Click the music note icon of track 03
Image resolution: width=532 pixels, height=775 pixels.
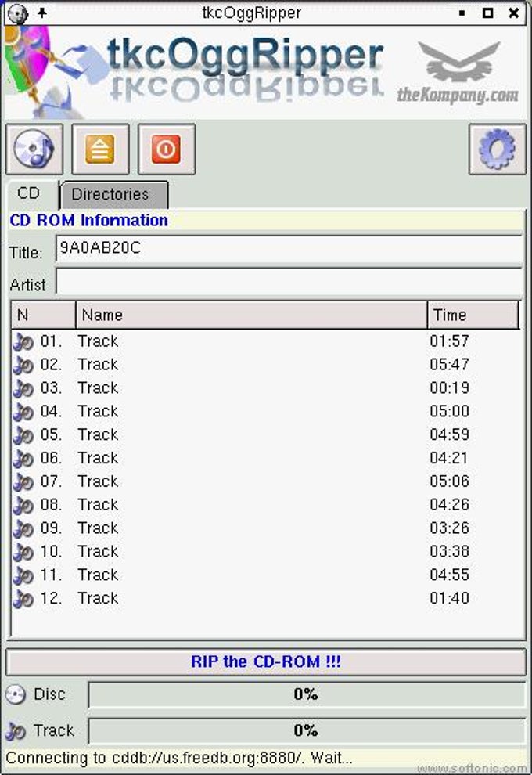click(x=23, y=388)
